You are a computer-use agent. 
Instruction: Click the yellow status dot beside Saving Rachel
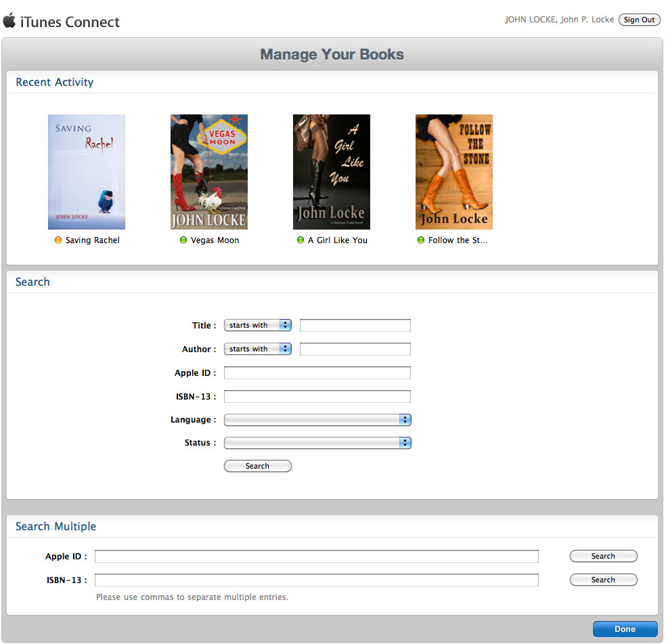click(x=58, y=240)
